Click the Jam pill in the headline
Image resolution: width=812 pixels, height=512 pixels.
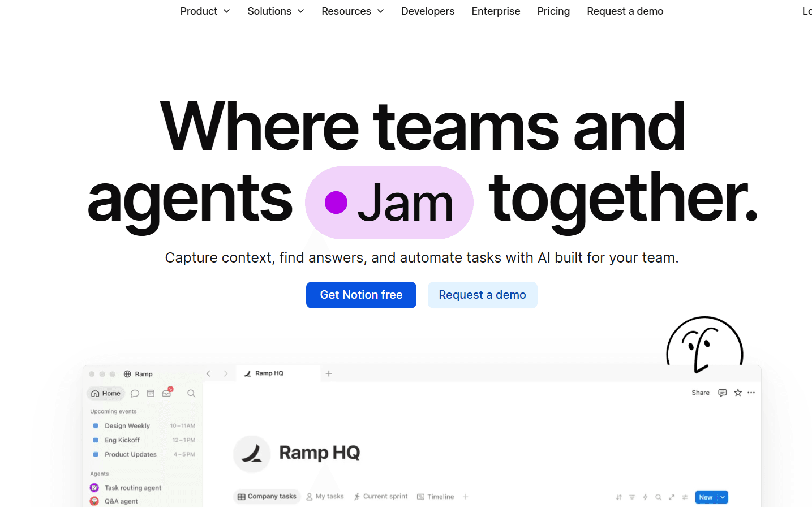coord(389,203)
